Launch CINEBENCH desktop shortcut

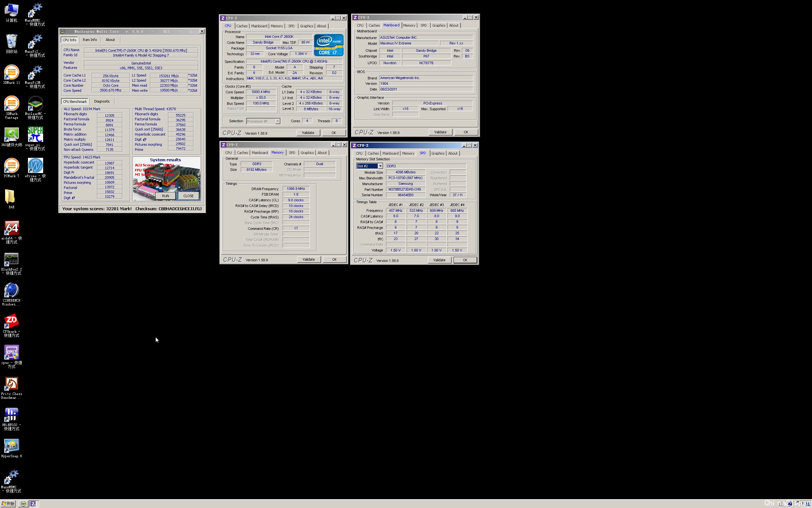click(11, 294)
